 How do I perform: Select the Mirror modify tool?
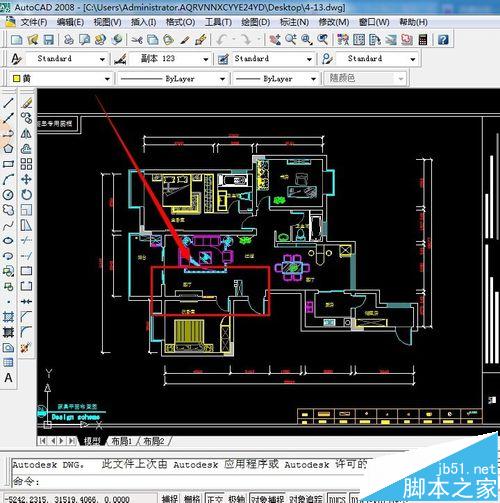26,133
